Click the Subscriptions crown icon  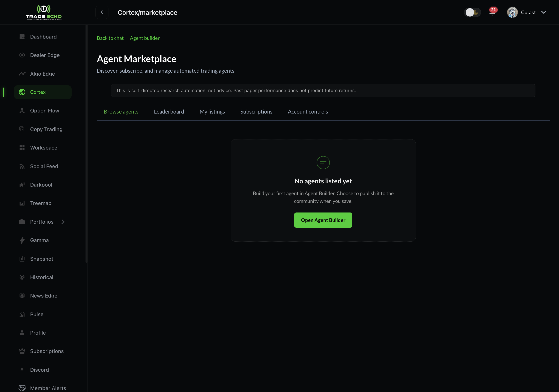[x=22, y=351]
